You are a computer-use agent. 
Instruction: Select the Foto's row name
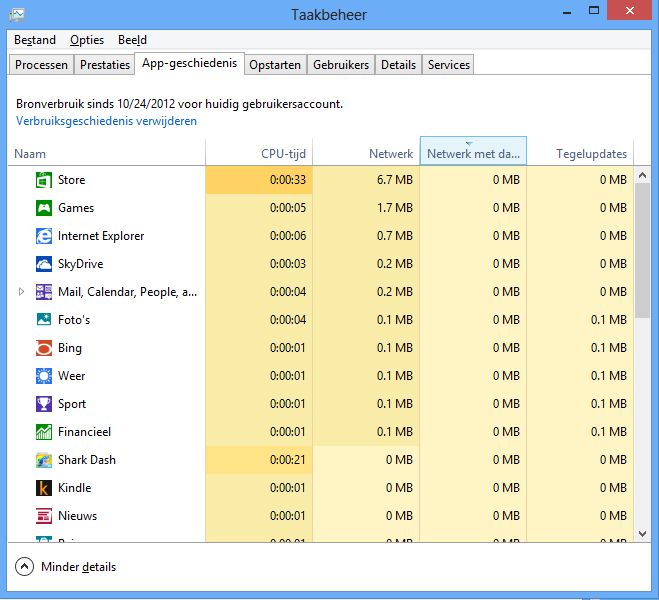pyautogui.click(x=74, y=320)
